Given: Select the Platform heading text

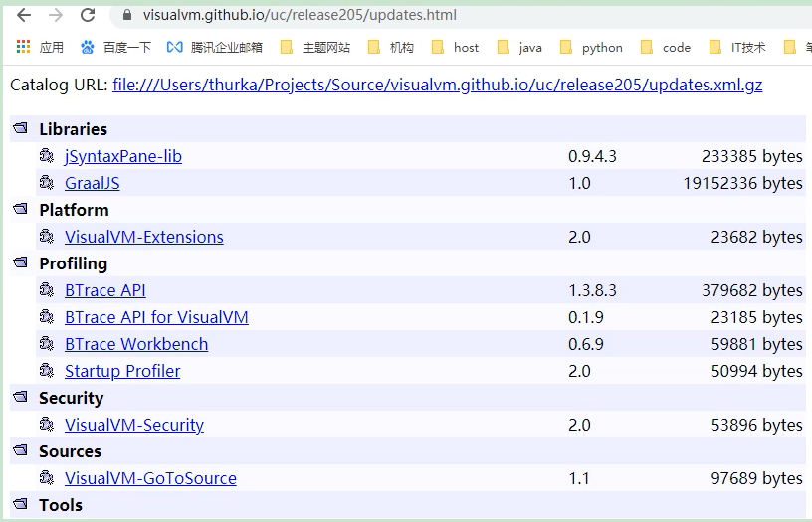Looking at the screenshot, I should [x=74, y=210].
